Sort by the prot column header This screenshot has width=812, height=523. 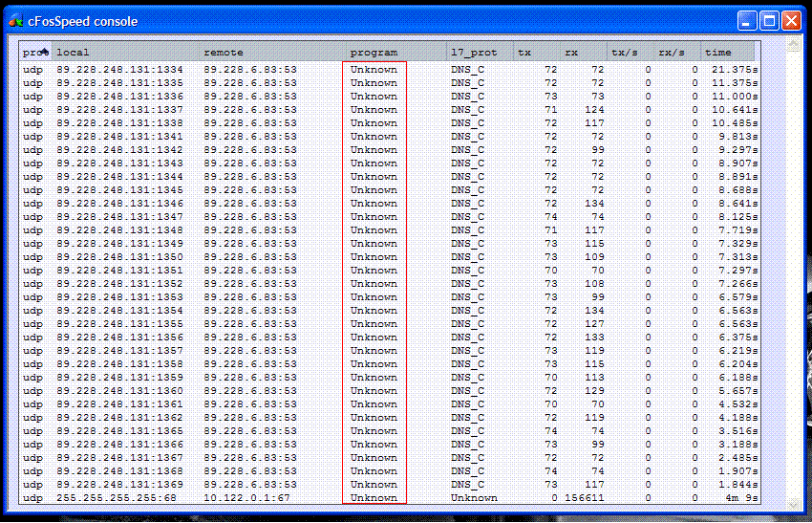35,52
